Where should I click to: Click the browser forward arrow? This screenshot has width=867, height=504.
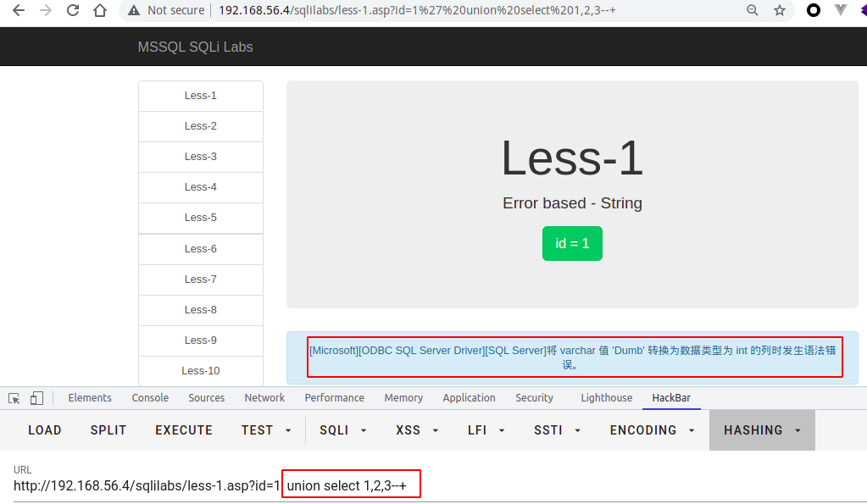(46, 10)
